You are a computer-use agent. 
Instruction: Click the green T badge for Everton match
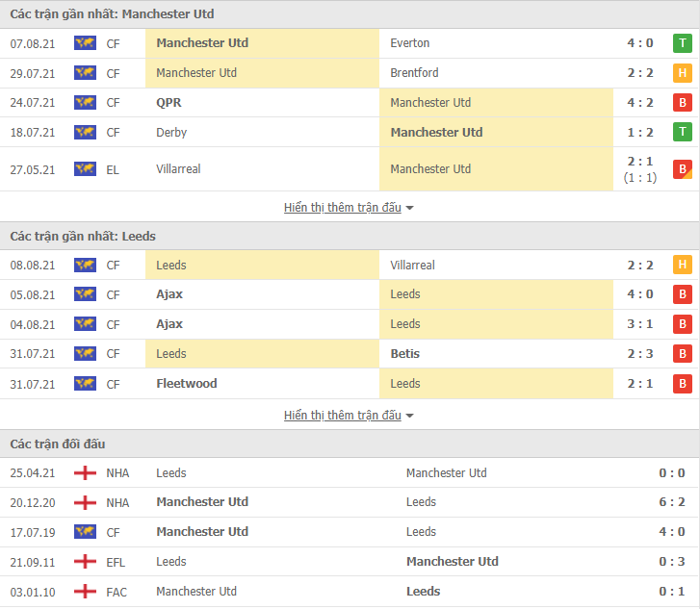click(682, 43)
